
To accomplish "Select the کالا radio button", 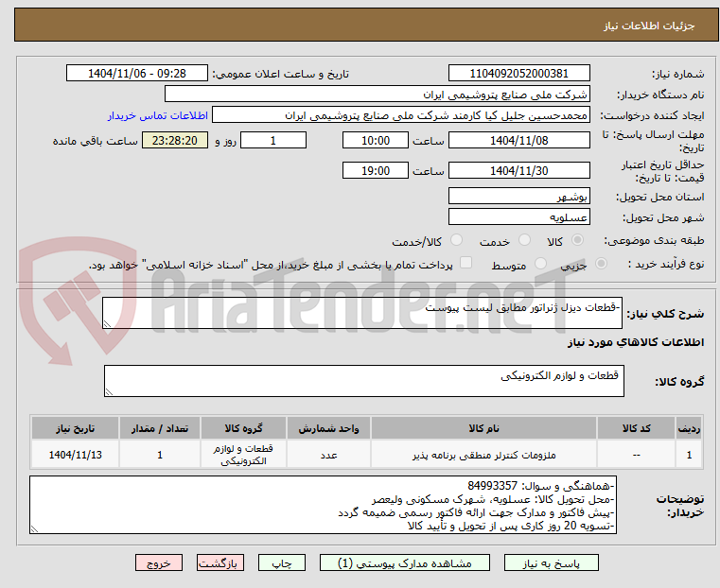I will (577, 240).
